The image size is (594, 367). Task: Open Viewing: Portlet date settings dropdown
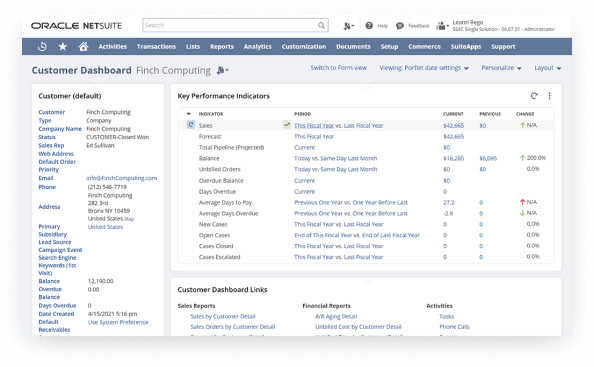click(424, 68)
